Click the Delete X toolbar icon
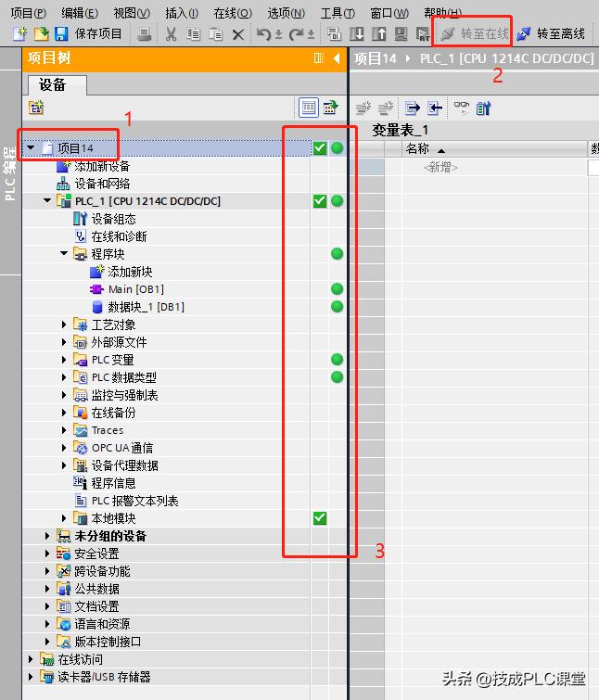This screenshot has width=599, height=700. click(238, 34)
